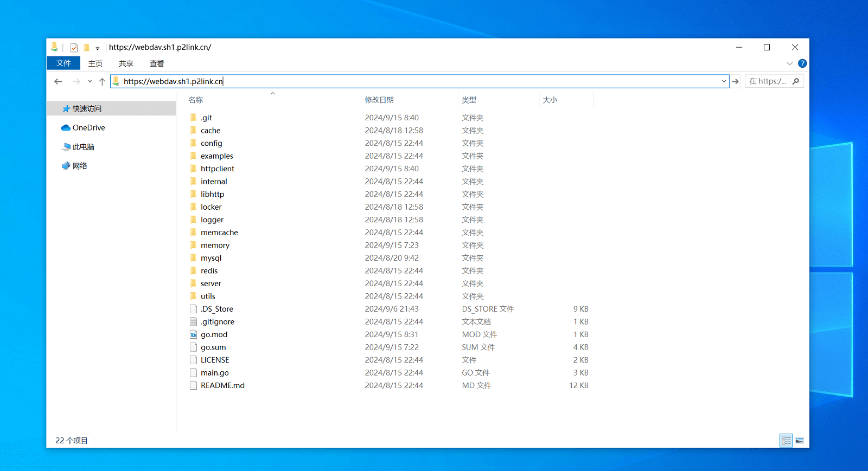Click the DS_STORE 文件 type cell

488,309
